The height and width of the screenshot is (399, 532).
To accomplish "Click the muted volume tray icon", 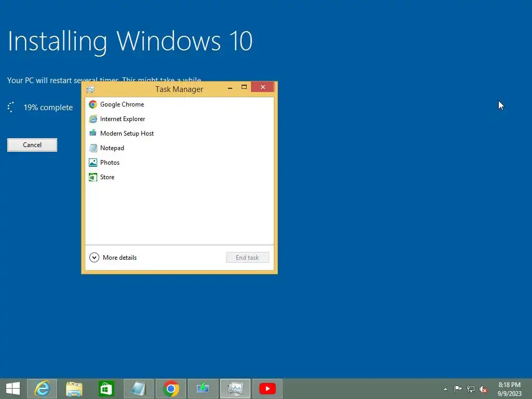I will (483, 389).
